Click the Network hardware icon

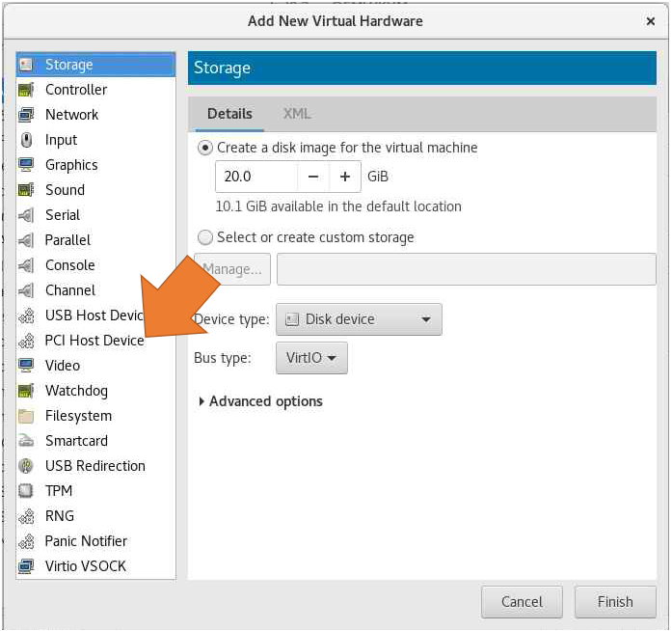coord(27,115)
